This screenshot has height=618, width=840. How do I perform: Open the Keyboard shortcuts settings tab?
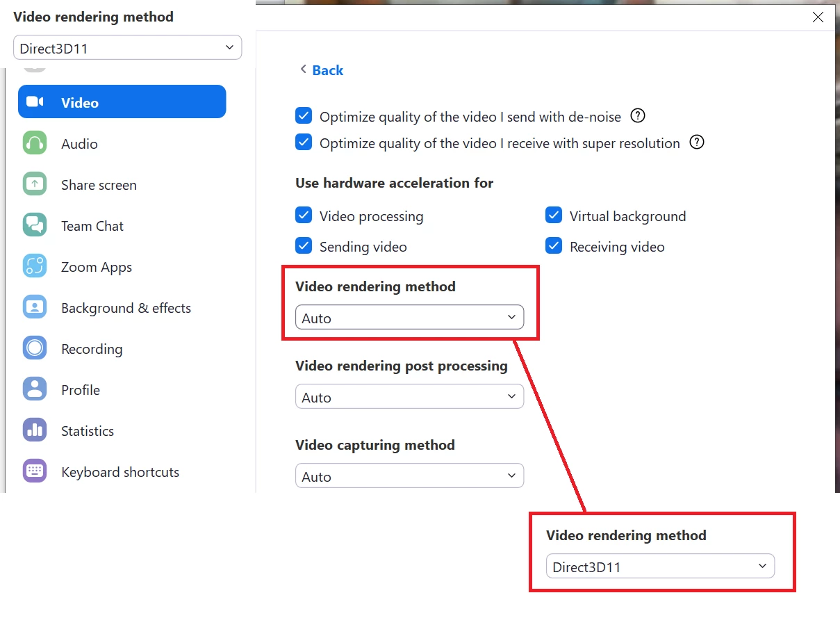coord(122,471)
